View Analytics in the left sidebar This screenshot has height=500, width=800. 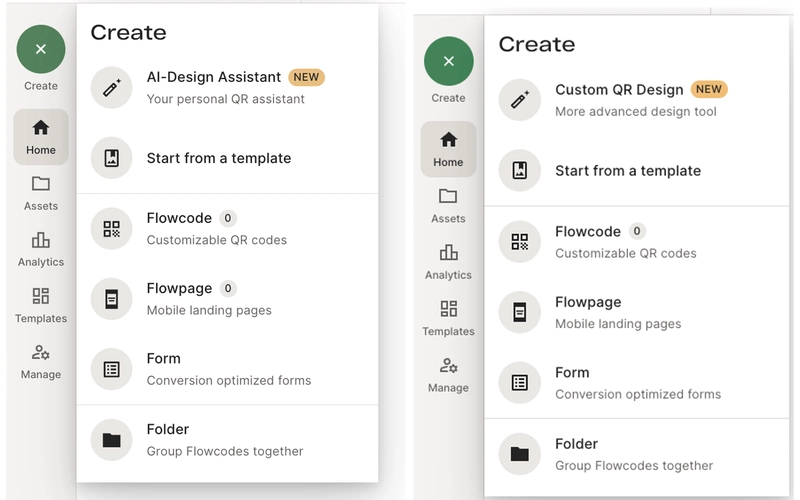(x=41, y=249)
